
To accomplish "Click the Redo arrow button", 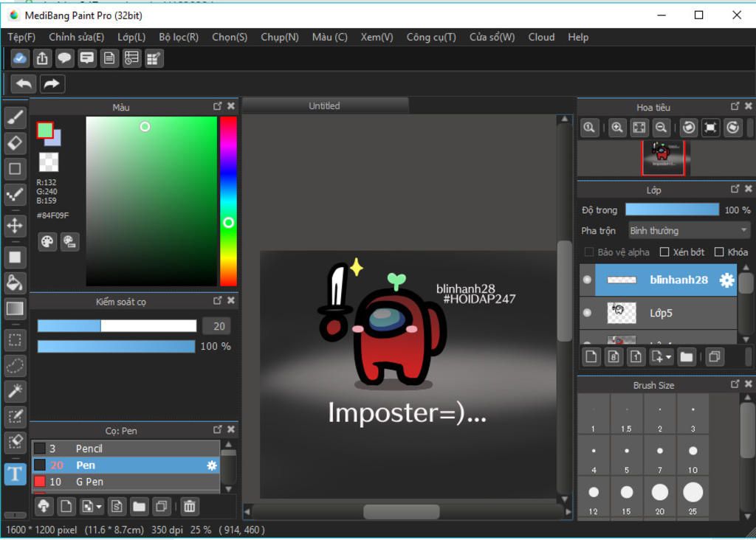I will pyautogui.click(x=52, y=84).
